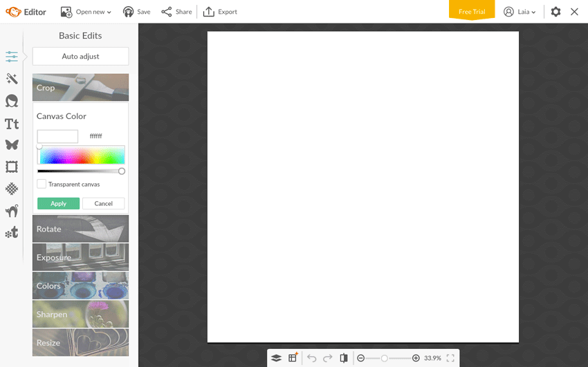
Task: Close the editor with the X
Action: pos(574,12)
